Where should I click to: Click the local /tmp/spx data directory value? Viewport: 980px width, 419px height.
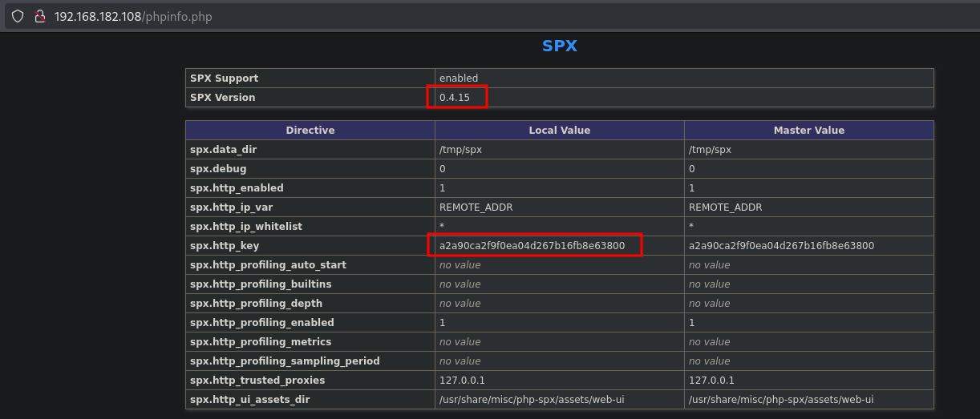coord(460,150)
